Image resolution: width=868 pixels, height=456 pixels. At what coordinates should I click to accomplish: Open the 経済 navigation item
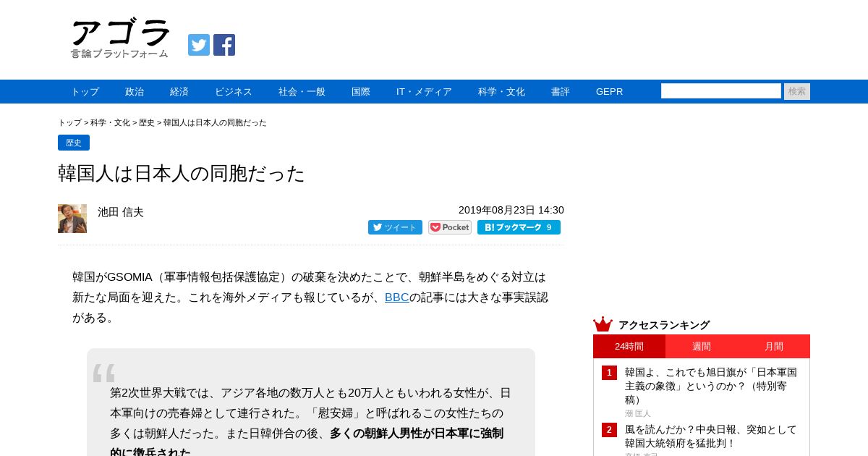pos(179,92)
